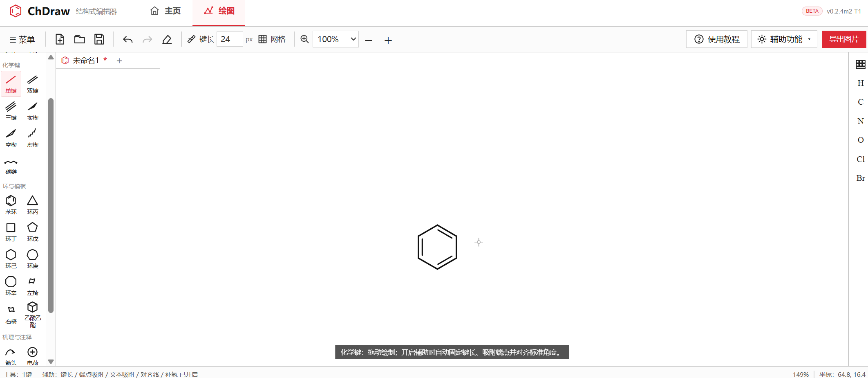
Task: Open a file with folder icon
Action: coord(80,39)
